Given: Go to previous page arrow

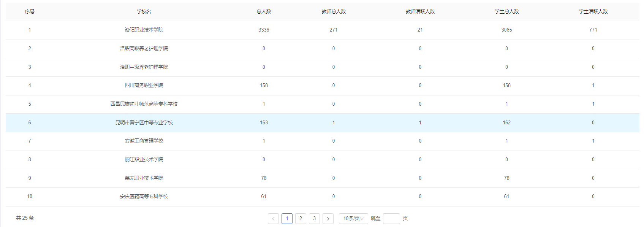Looking at the screenshot, I should click(x=273, y=219).
